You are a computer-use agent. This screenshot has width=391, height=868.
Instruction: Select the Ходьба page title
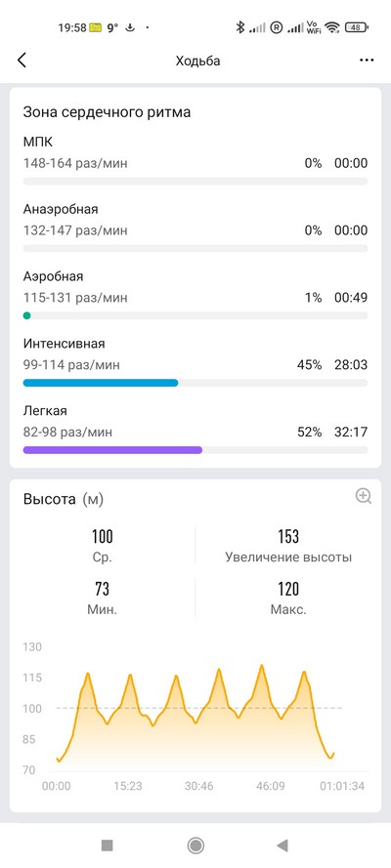tap(197, 61)
